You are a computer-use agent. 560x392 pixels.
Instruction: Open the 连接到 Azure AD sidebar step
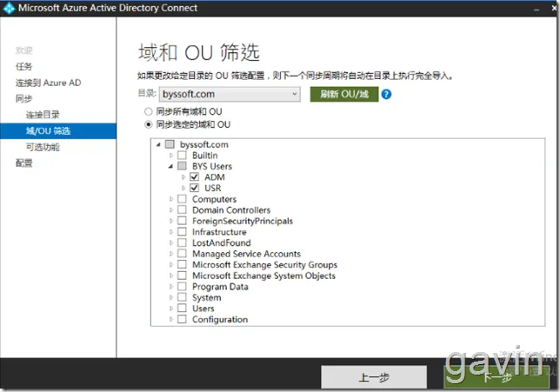point(48,83)
